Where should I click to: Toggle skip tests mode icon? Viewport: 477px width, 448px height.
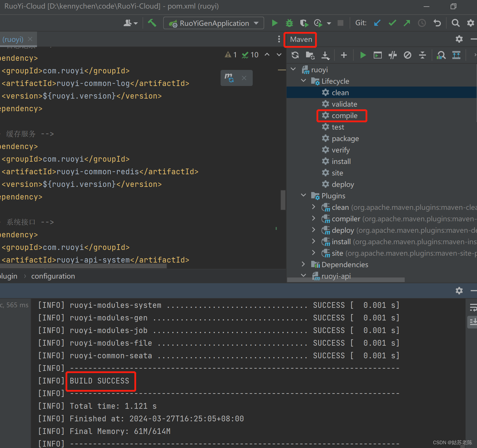(x=408, y=55)
